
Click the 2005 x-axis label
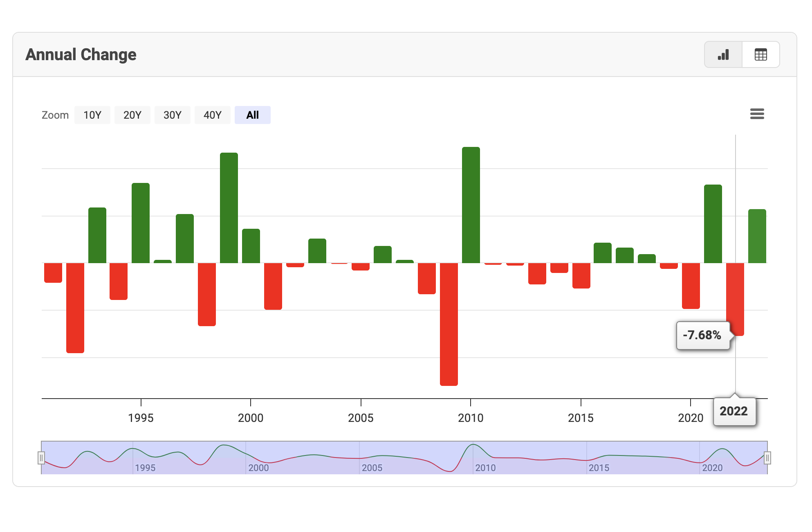pos(361,418)
